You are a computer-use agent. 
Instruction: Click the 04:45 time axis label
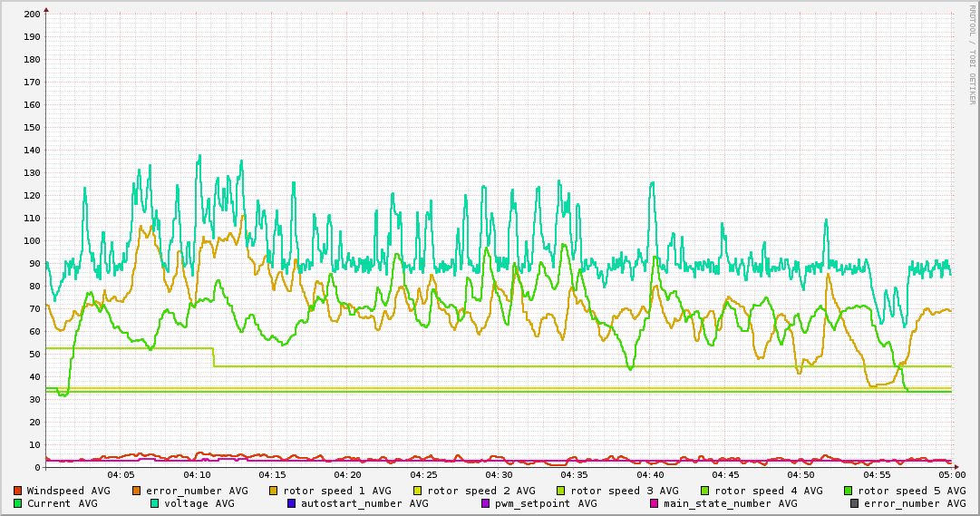(726, 475)
